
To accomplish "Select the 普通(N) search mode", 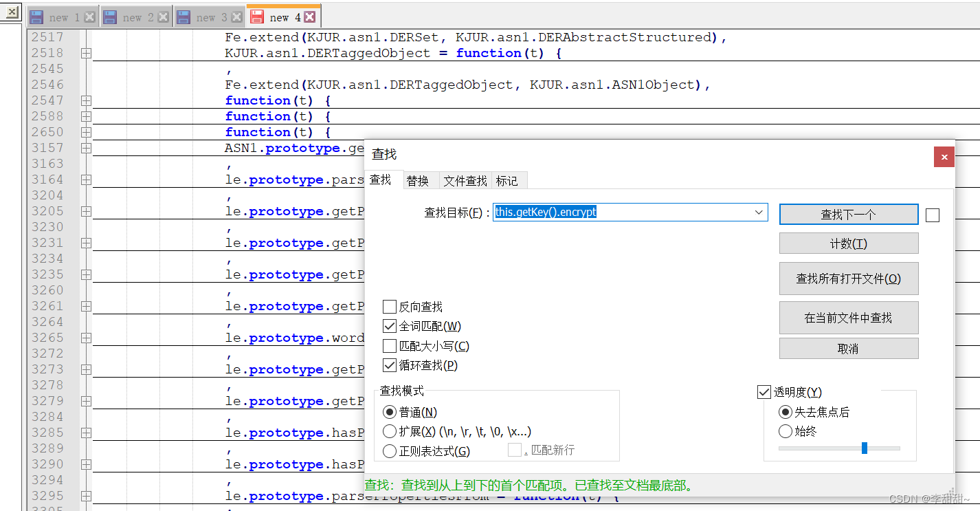I will (390, 412).
